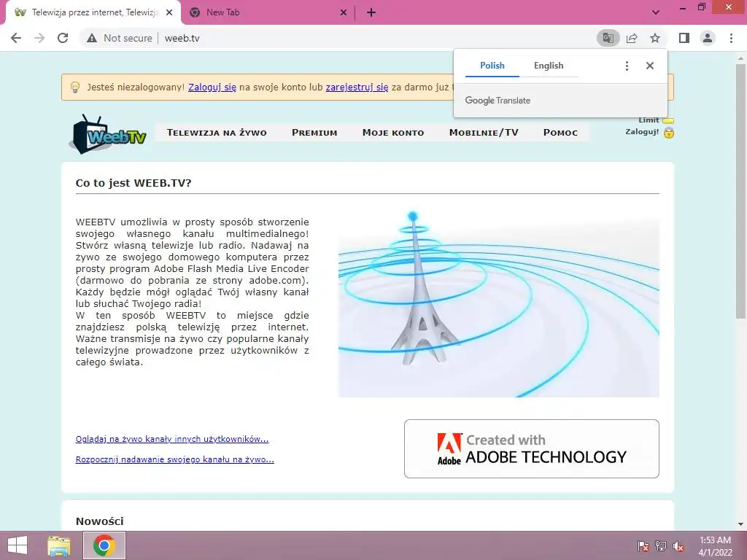Click the Nowości heading
Viewport: 747px width, 560px height.
pyautogui.click(x=99, y=521)
